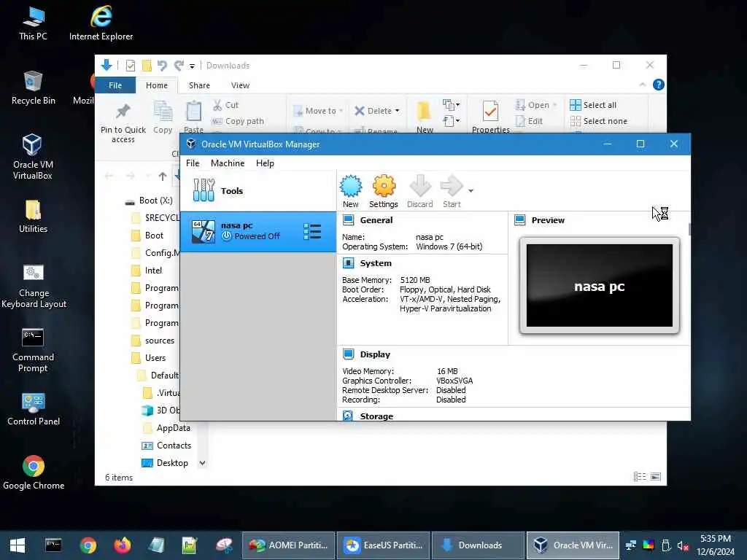Click Firefox icon in taskbar
747x560 pixels.
(x=123, y=545)
